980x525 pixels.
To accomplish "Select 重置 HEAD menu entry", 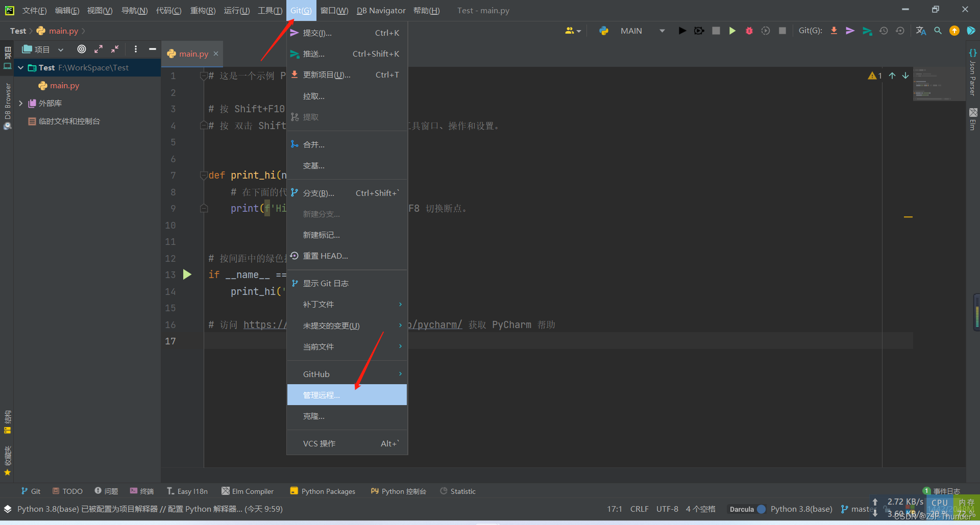I will coord(347,256).
